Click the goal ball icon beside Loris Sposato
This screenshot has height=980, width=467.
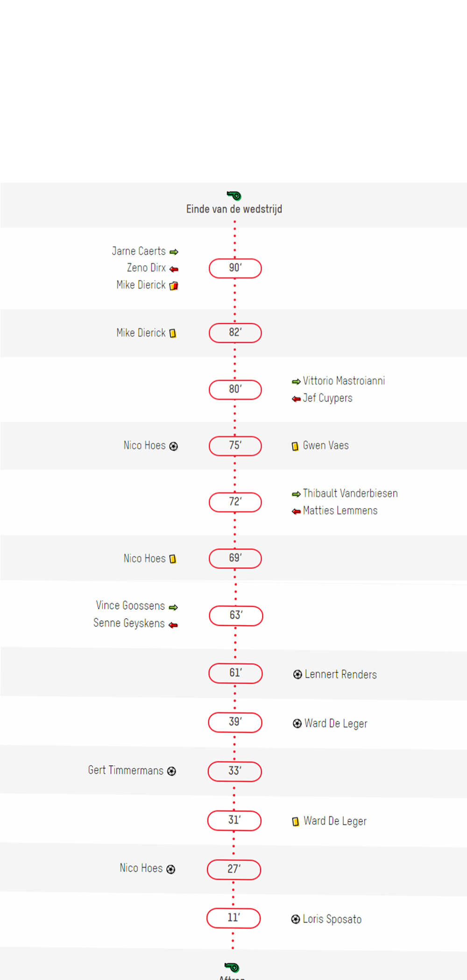pyautogui.click(x=296, y=919)
